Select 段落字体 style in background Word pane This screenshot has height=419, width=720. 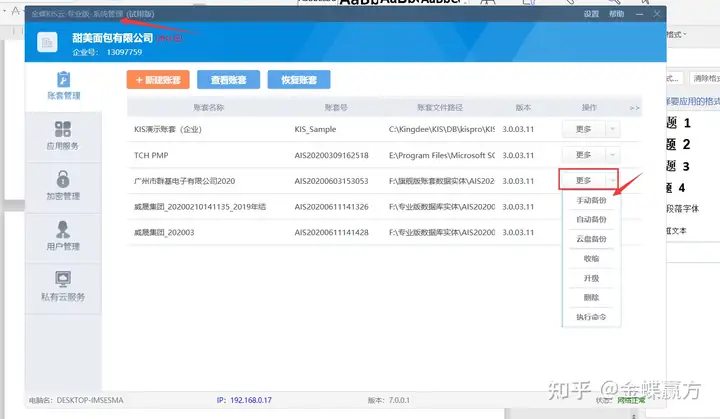(x=683, y=209)
